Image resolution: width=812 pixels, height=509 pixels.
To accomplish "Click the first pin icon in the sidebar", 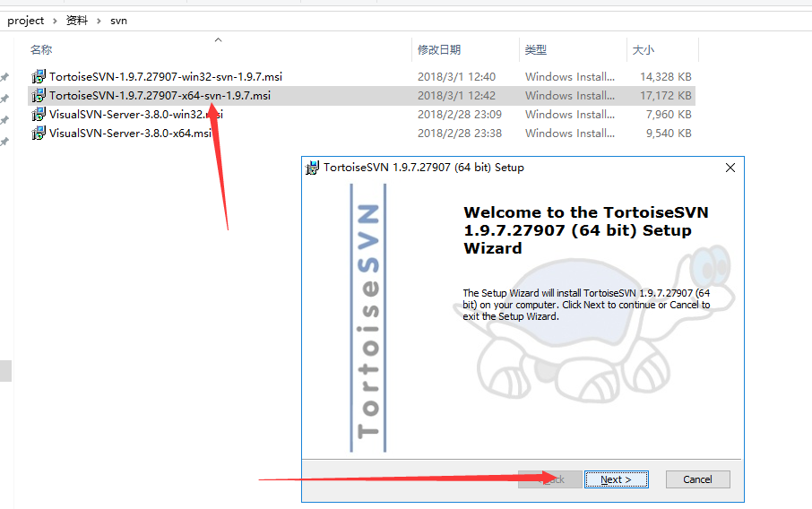I will (4, 77).
